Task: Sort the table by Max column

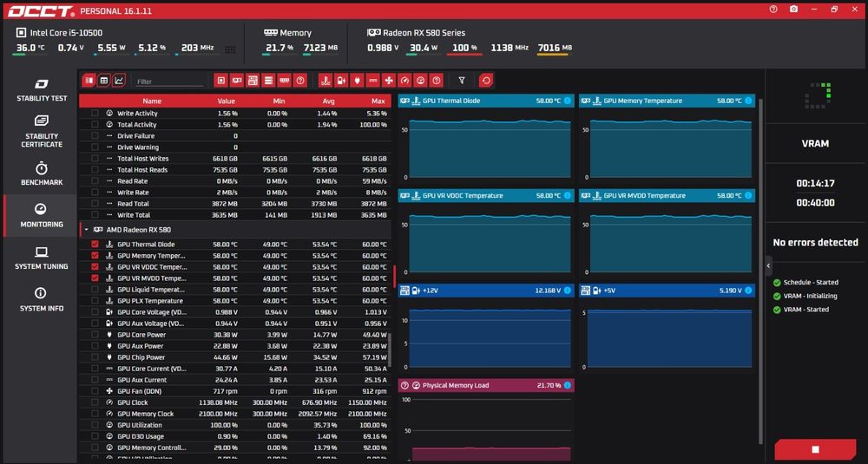Action: [378, 101]
